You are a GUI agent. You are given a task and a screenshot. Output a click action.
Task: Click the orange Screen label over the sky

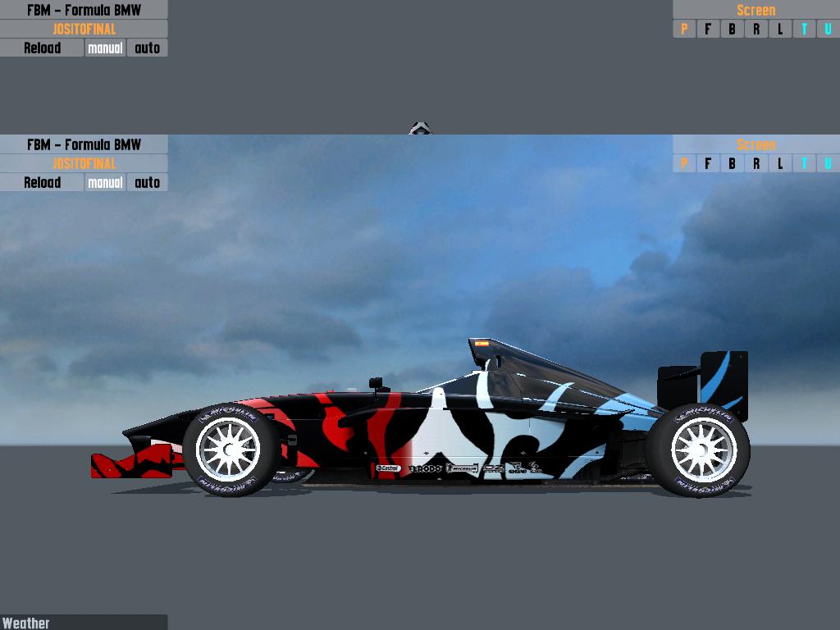(756, 144)
